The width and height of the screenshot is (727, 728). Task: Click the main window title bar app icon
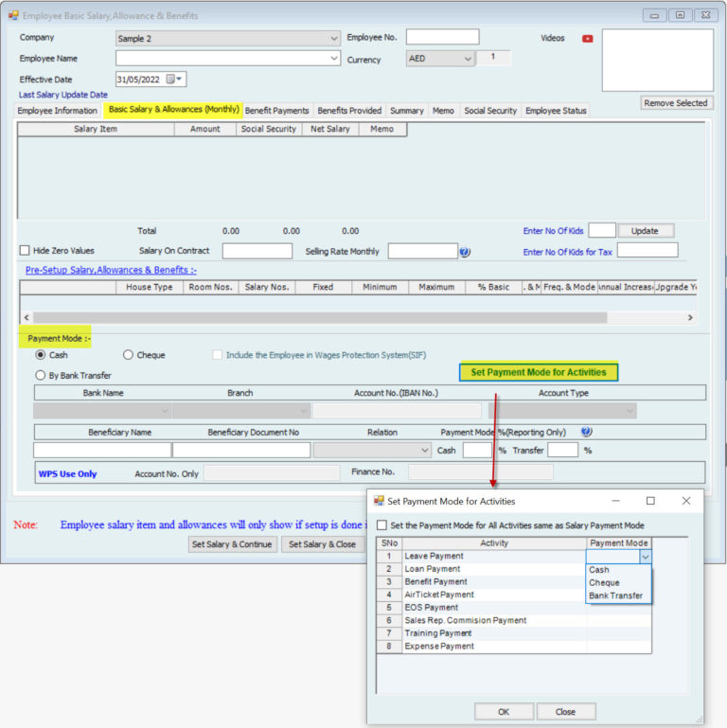pos(12,16)
